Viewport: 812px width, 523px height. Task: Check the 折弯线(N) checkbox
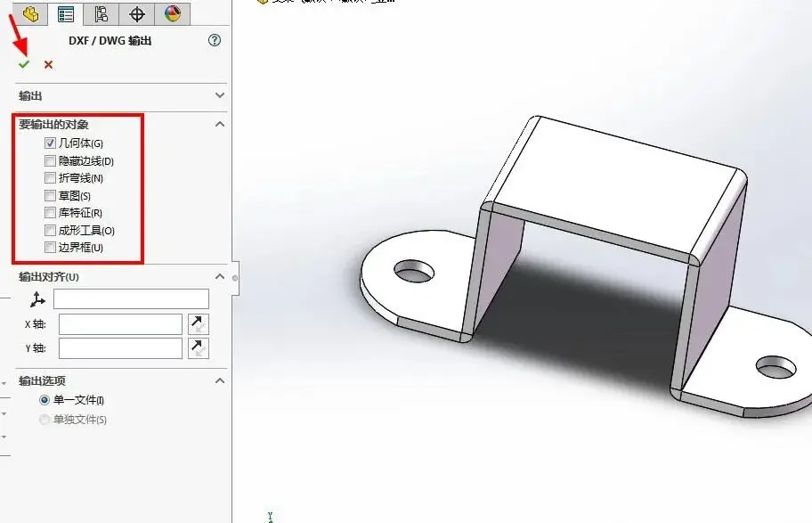51,177
